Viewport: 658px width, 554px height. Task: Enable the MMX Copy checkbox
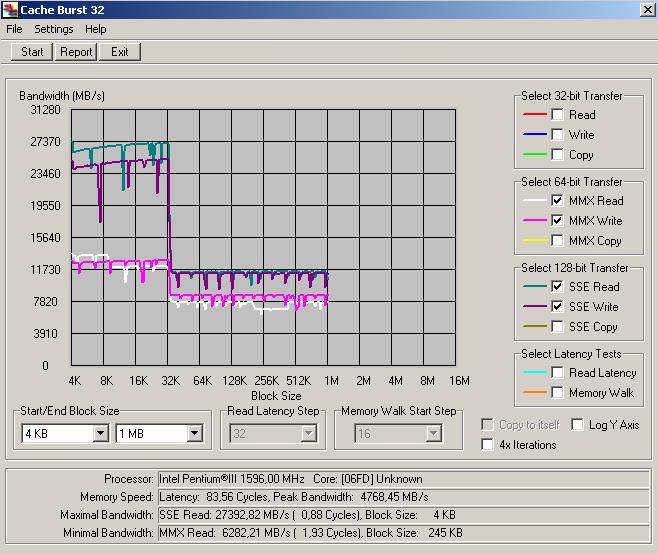coord(557,240)
